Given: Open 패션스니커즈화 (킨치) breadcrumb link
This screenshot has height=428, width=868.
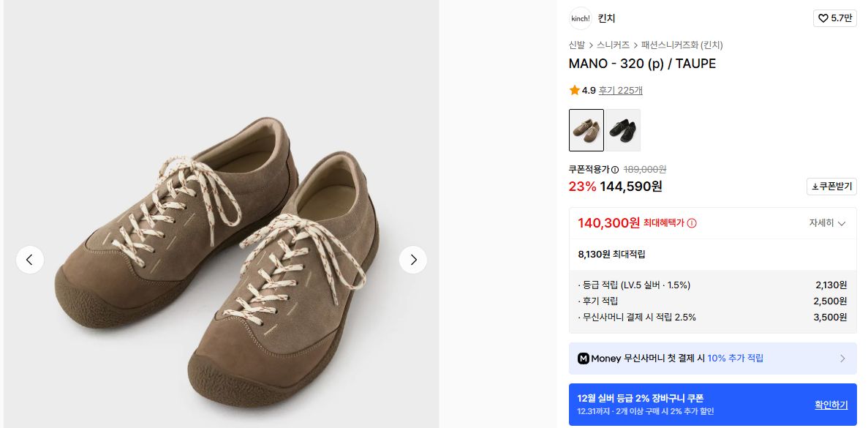Looking at the screenshot, I should click(682, 45).
